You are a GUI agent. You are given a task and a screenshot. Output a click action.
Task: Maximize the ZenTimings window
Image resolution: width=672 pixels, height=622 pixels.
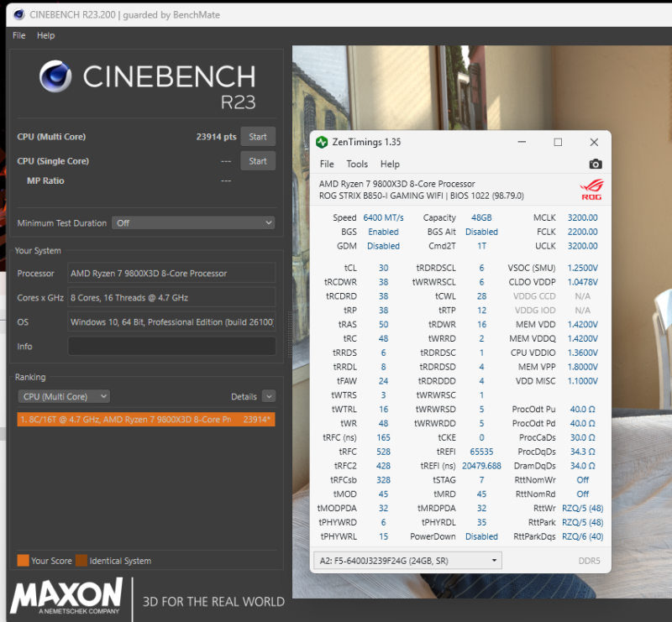(x=558, y=142)
